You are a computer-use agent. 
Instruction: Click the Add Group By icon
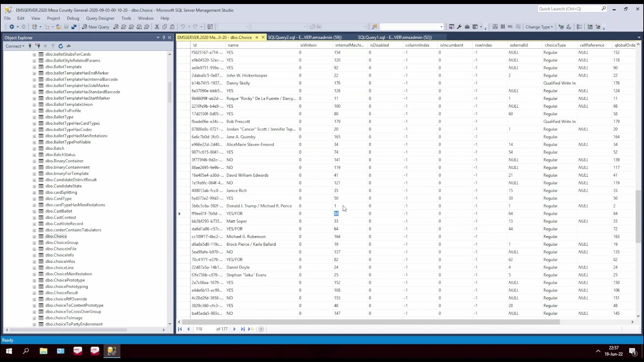coord(580,27)
